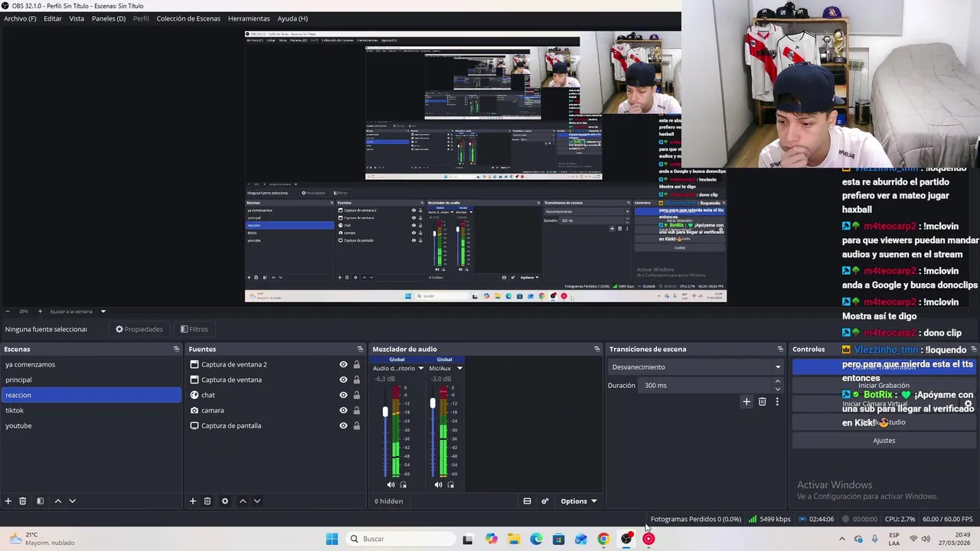Image resolution: width=980 pixels, height=551 pixels.
Task: Click Iniciar Grabación button
Action: pyautogui.click(x=884, y=385)
